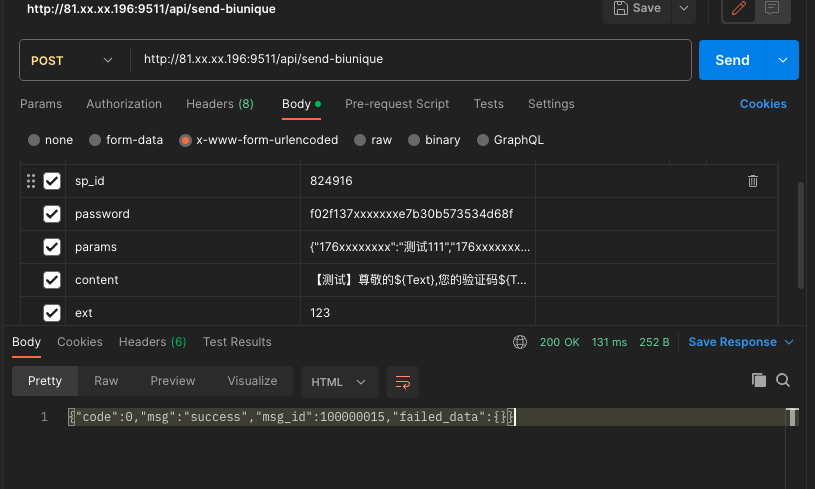Viewport: 815px width, 489px height.
Task: Switch to the Authorization tab
Action: pos(124,104)
